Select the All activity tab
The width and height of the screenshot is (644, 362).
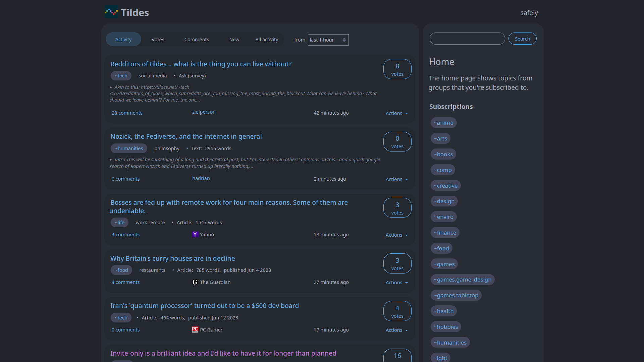(267, 40)
